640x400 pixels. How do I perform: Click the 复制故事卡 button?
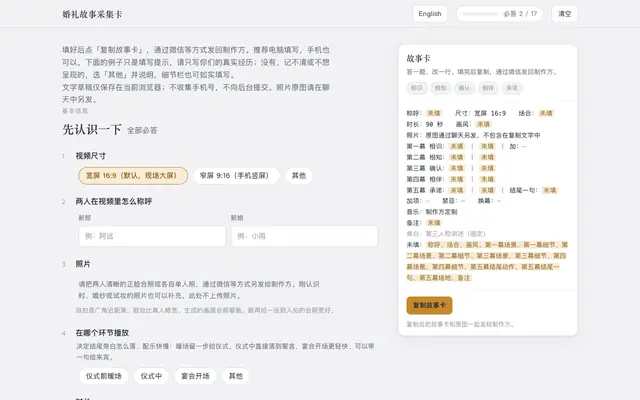coord(429,305)
